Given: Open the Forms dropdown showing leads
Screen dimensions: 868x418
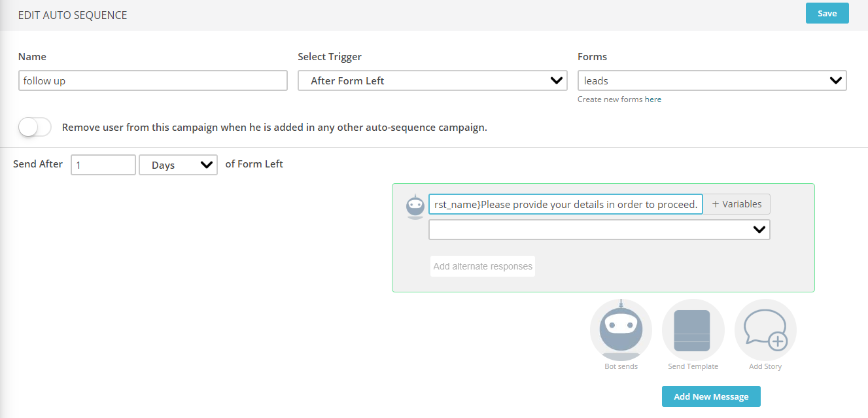Looking at the screenshot, I should click(712, 80).
